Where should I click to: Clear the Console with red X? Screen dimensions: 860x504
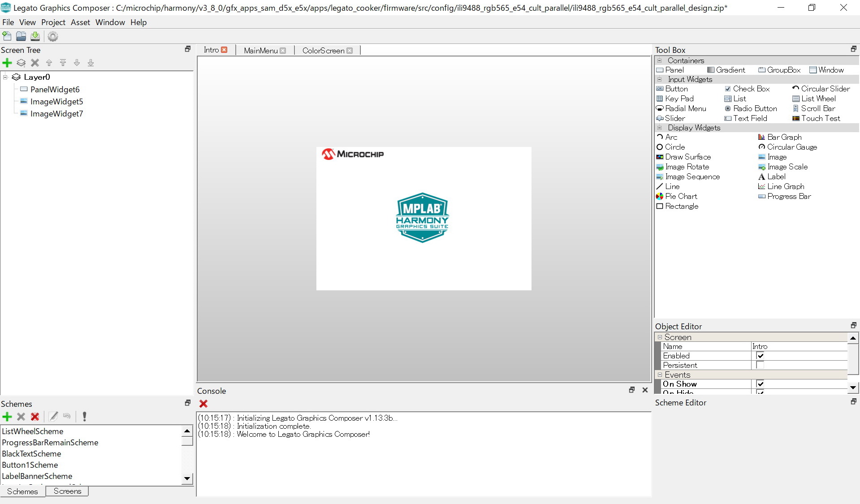203,404
